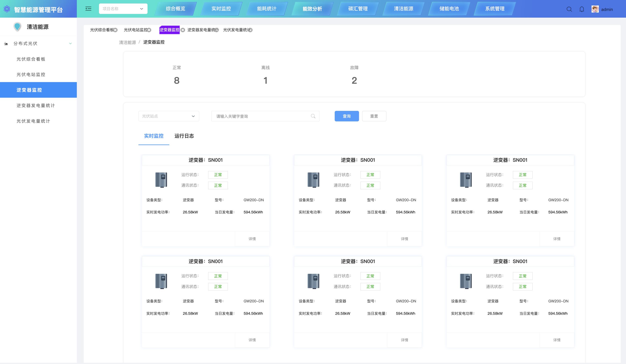
Task: Click the magnifier icon in keyword search field
Action: [x=313, y=116]
